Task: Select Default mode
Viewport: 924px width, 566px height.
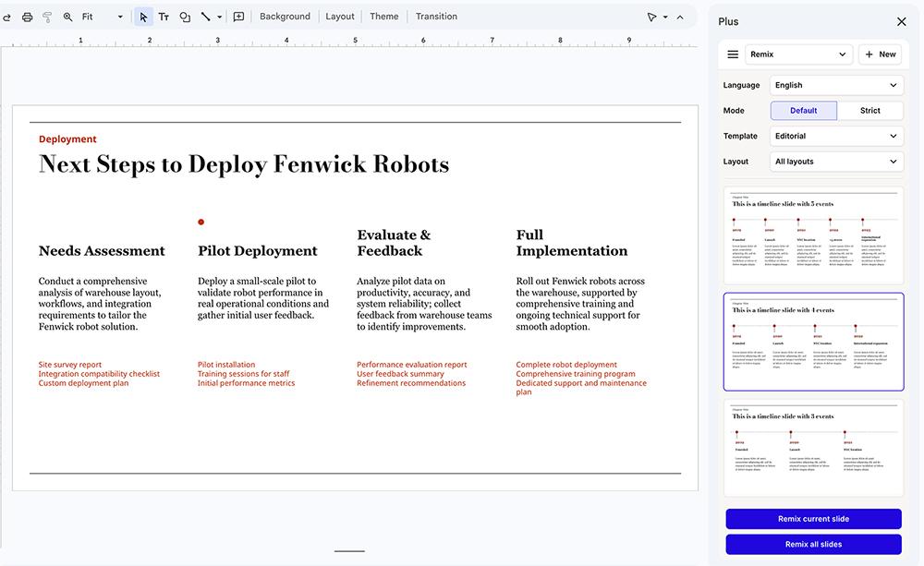Action: [803, 111]
